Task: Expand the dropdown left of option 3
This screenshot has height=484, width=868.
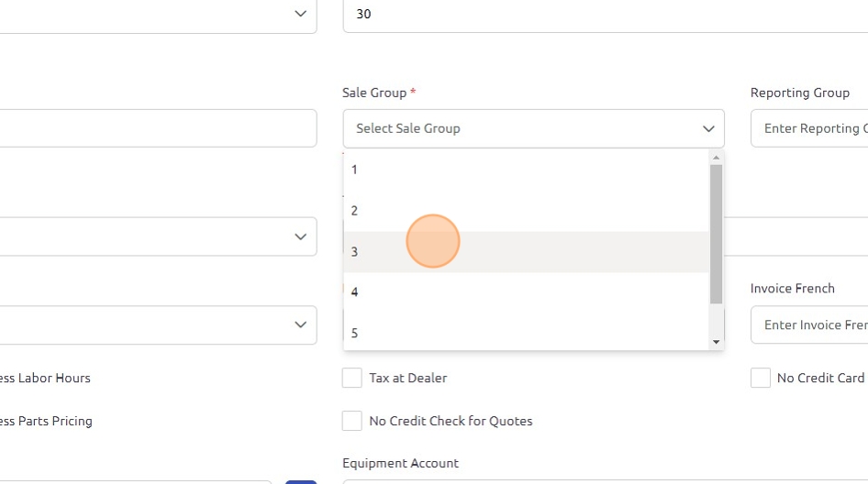Action: tap(300, 236)
